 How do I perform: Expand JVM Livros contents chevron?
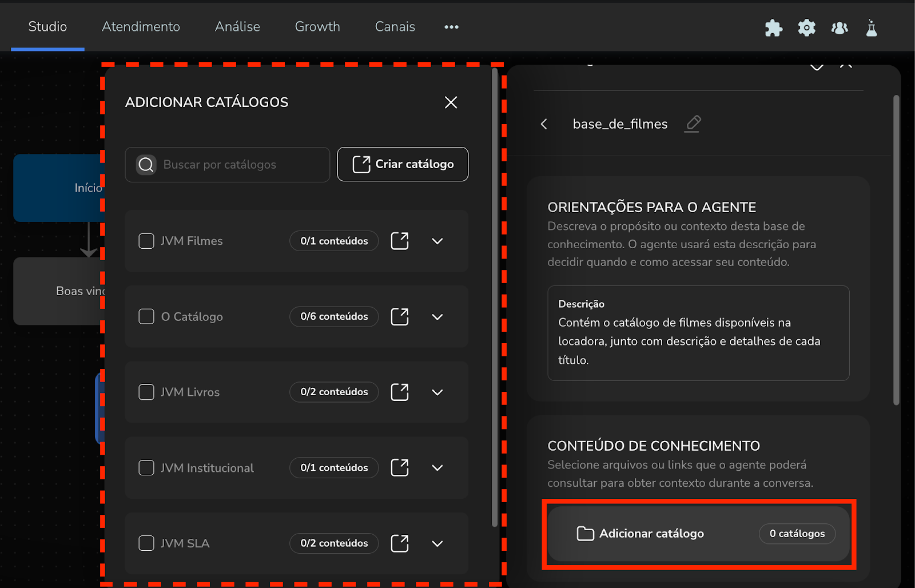pos(437,392)
